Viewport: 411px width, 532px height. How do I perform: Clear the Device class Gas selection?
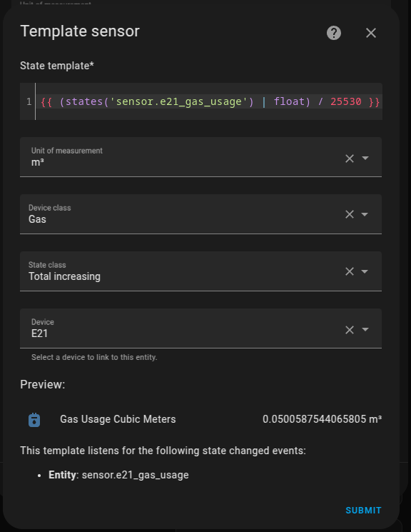pos(350,214)
